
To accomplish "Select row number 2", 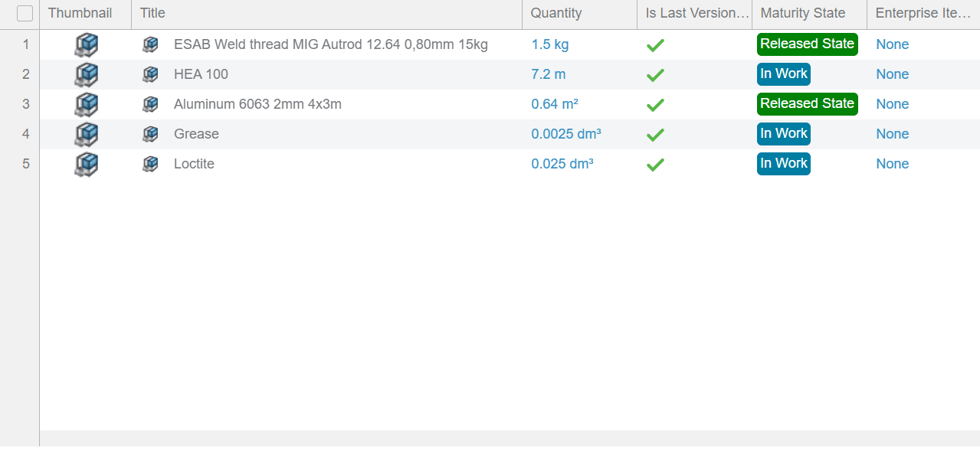I will tap(25, 74).
